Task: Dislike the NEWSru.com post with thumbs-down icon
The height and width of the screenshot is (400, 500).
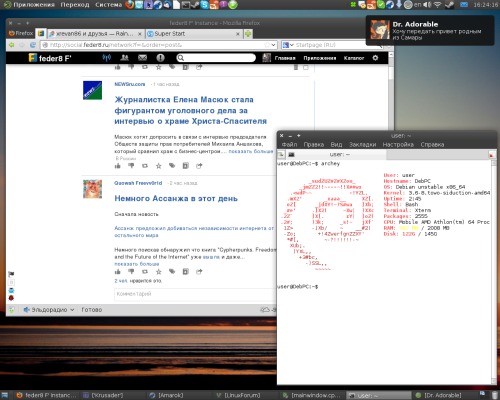Action: pyautogui.click(x=131, y=166)
